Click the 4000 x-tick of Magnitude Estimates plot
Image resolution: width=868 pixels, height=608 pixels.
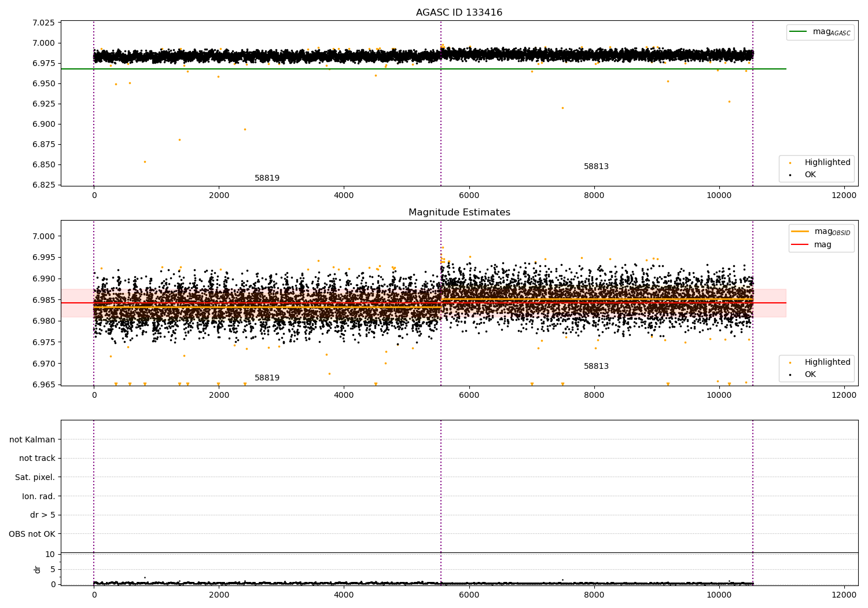tap(344, 395)
